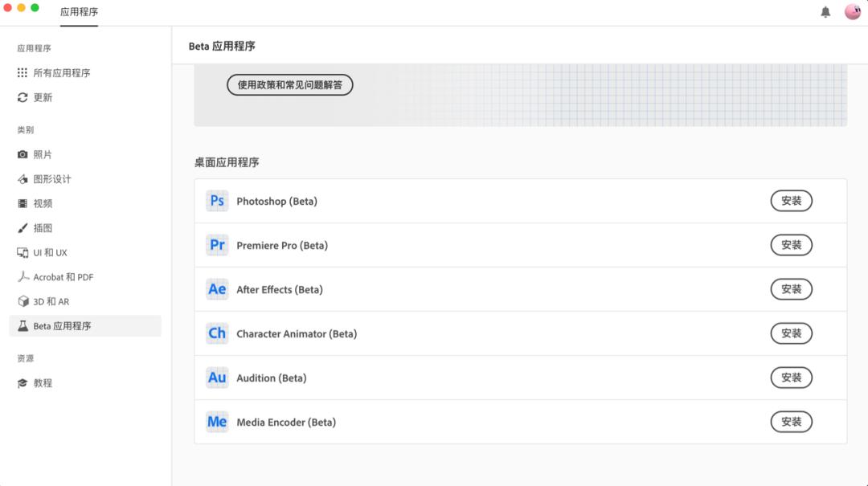Click the flask icon beside Beta 应用程序
This screenshot has width=868, height=486.
coord(23,326)
